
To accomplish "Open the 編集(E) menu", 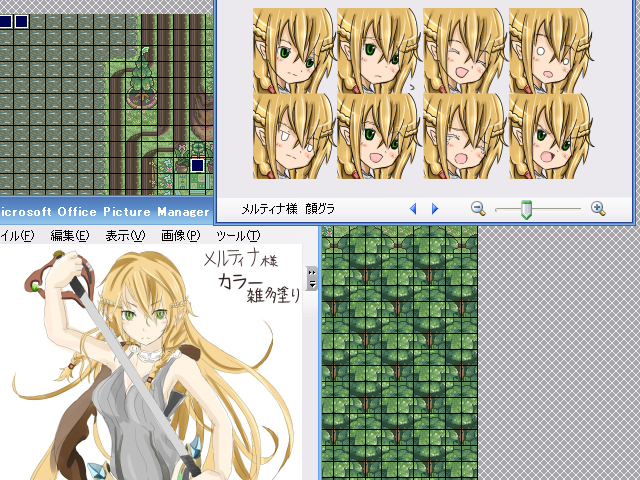I will pyautogui.click(x=69, y=236).
